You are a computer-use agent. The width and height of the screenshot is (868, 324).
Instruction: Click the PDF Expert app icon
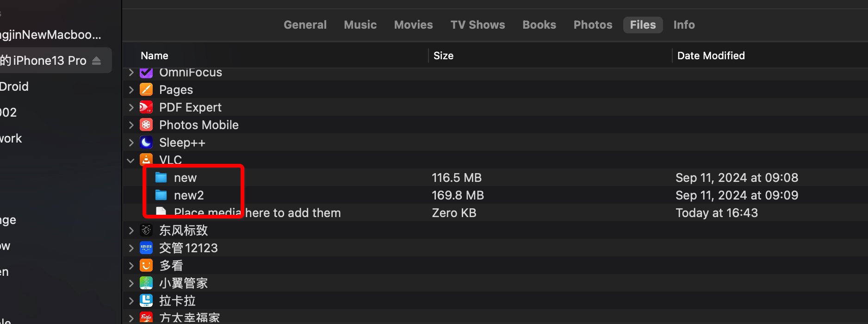pos(146,107)
